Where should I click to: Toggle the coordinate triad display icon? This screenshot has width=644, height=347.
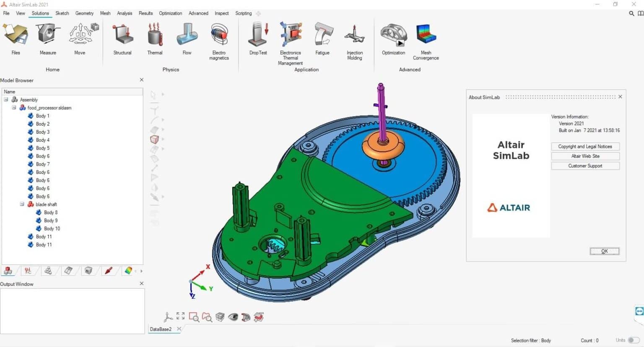(169, 317)
